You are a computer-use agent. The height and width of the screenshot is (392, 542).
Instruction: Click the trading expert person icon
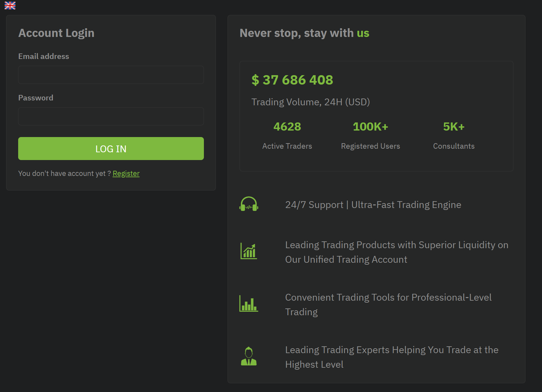[249, 356]
